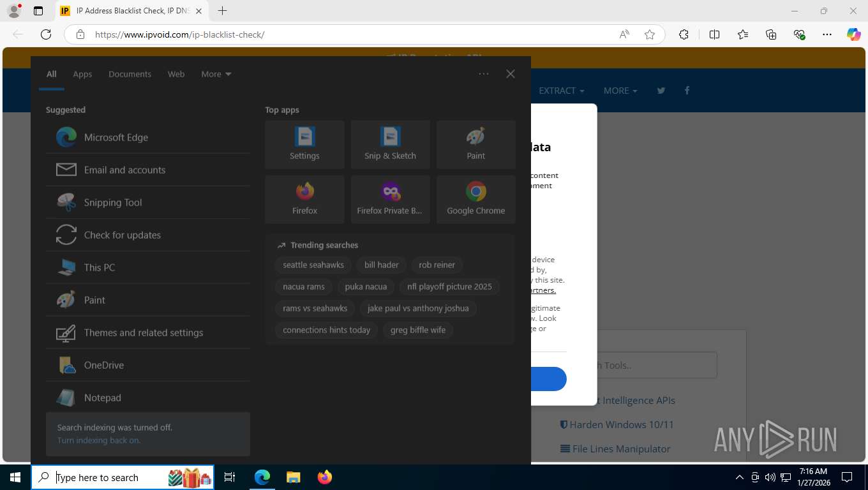The width and height of the screenshot is (868, 490).
Task: Open Email and accounts suggestion
Action: [148, 170]
